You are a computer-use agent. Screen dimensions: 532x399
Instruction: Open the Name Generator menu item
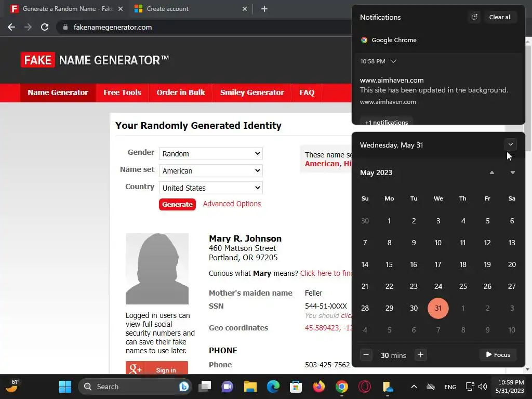tap(58, 92)
